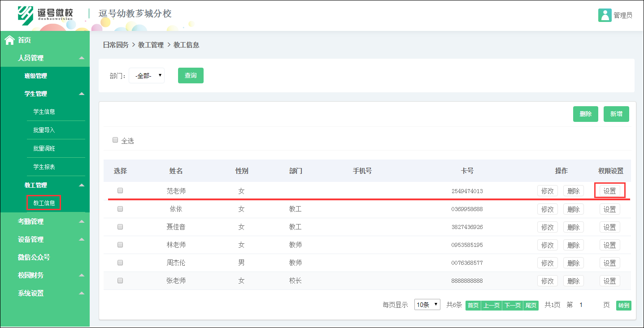
Task: Click the 教工管理 breadcrumb link
Action: click(x=151, y=45)
